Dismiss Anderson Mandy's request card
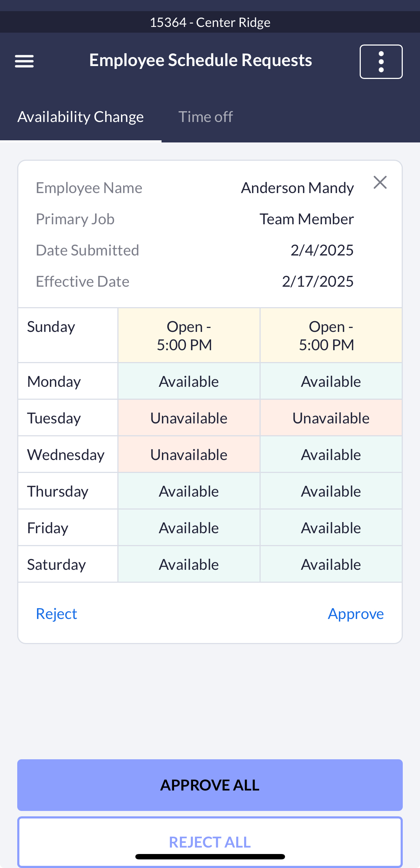Viewport: 420px width, 868px height. click(x=380, y=182)
